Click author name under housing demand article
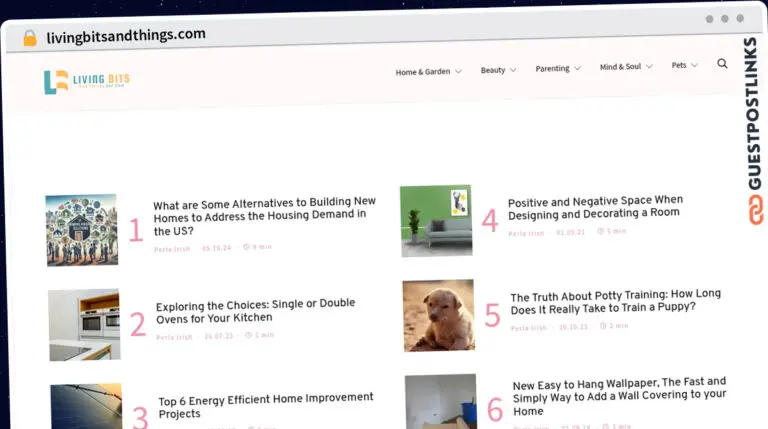Image resolution: width=768 pixels, height=429 pixels. (172, 249)
